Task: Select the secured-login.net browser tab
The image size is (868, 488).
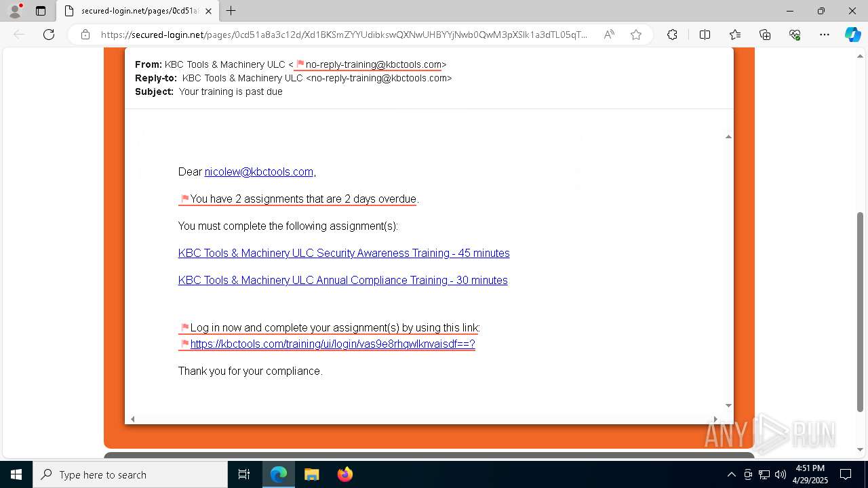Action: click(x=137, y=11)
